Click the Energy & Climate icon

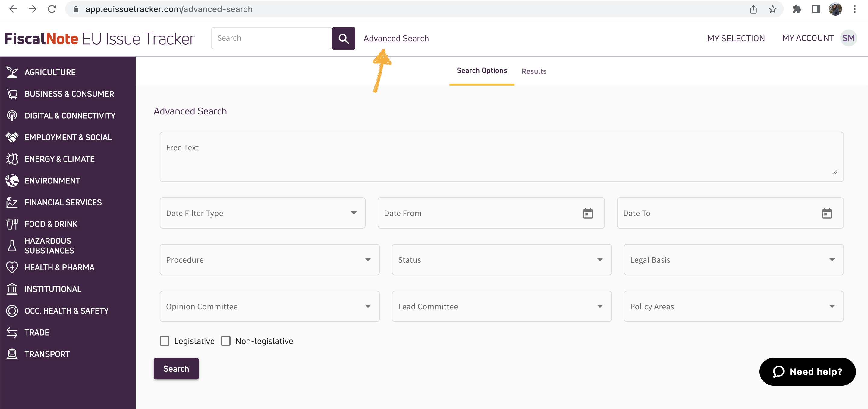[12, 158]
